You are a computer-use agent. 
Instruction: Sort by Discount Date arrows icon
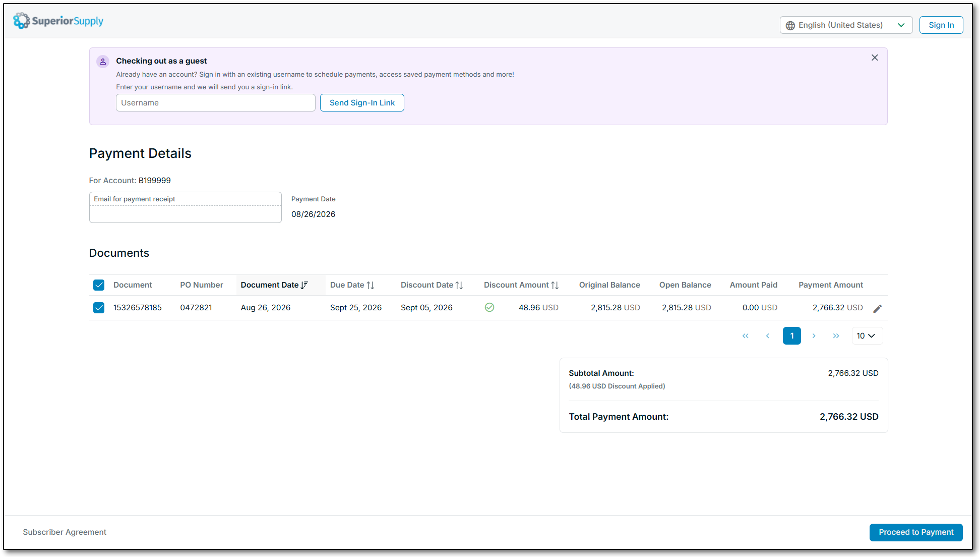pyautogui.click(x=459, y=285)
